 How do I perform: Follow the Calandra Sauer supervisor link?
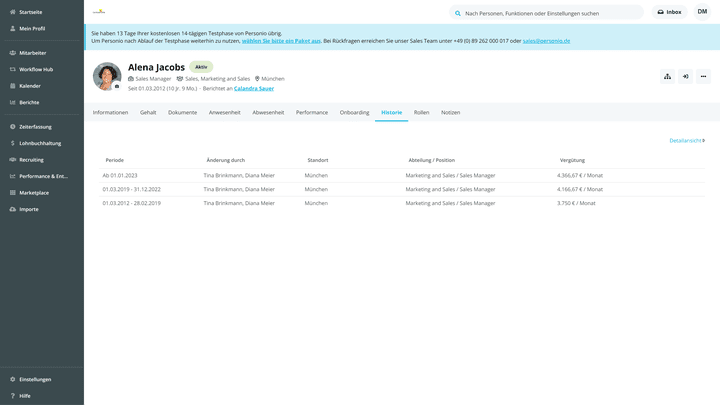[x=254, y=88]
